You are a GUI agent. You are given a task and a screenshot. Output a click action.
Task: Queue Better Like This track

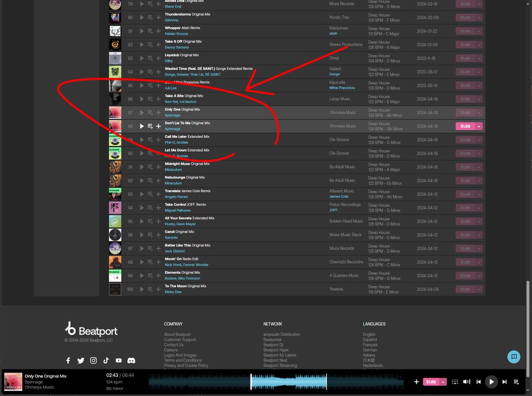[x=150, y=249]
